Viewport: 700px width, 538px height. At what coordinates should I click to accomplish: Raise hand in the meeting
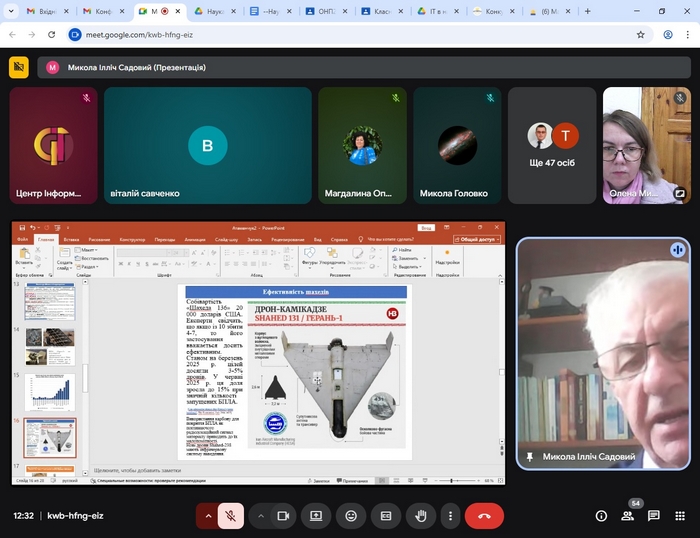(421, 516)
